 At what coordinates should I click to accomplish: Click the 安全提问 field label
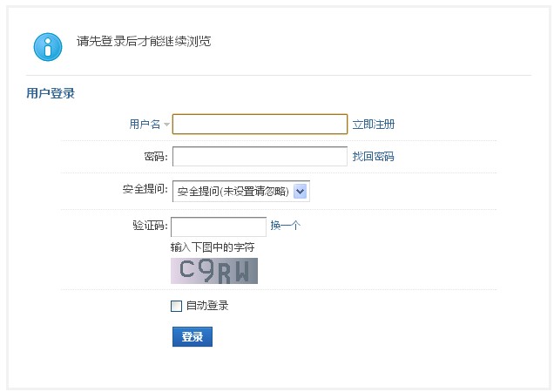pos(145,189)
